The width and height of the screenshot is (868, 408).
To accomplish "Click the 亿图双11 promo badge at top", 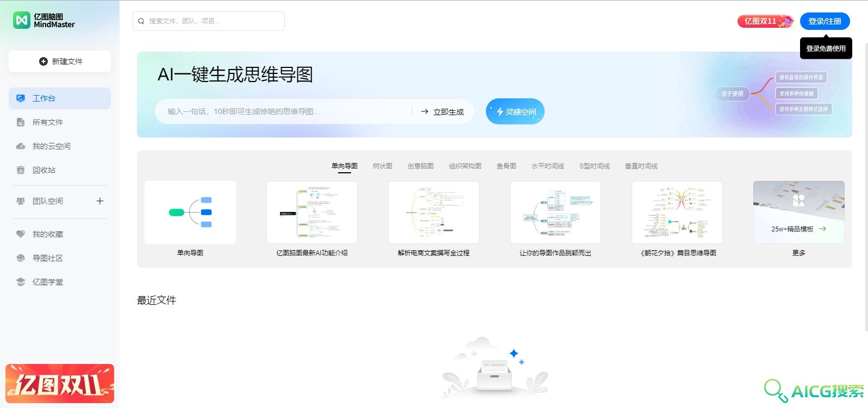I will (766, 21).
